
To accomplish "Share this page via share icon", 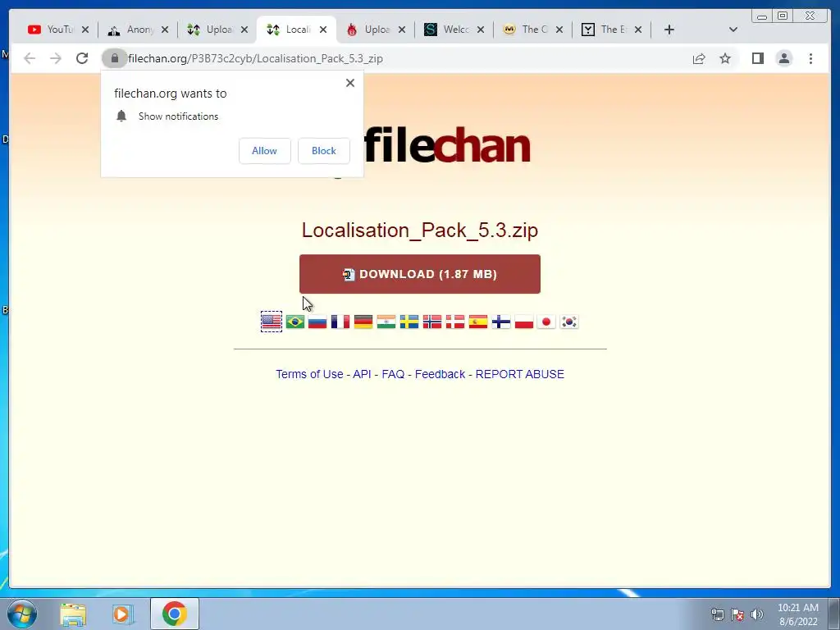I will pyautogui.click(x=699, y=58).
